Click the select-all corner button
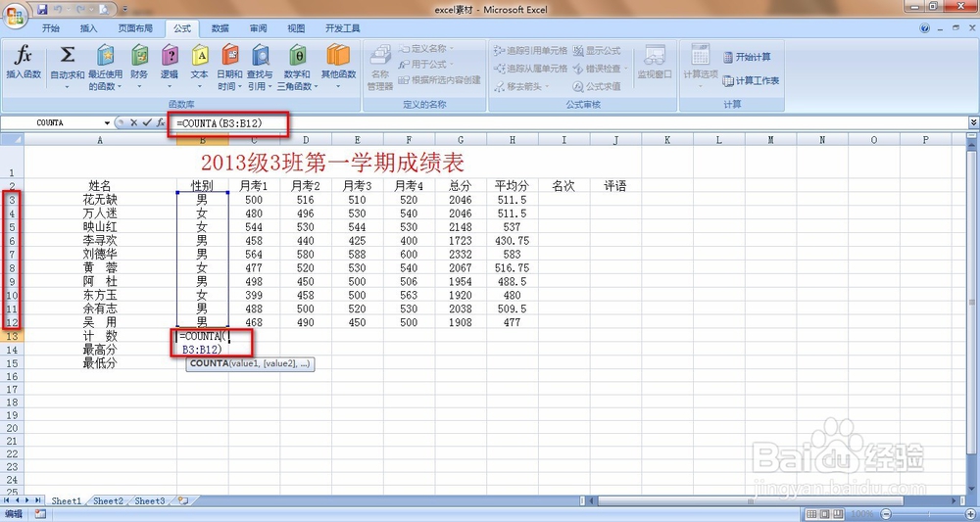The image size is (980, 522). 12,140
